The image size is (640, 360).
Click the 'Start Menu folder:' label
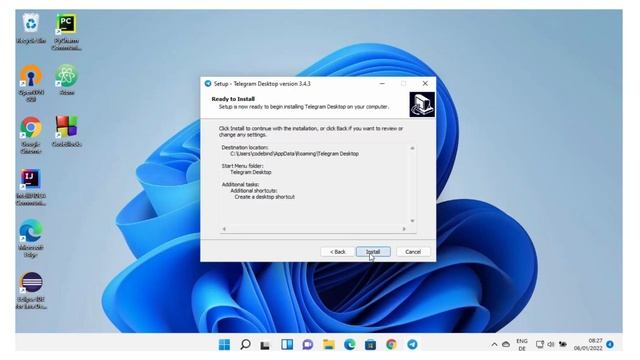(x=242, y=166)
